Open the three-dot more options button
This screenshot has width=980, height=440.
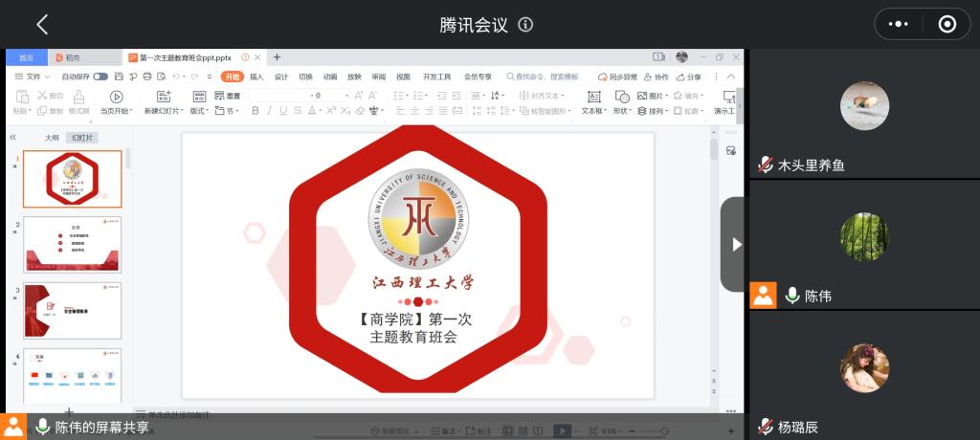point(898,24)
